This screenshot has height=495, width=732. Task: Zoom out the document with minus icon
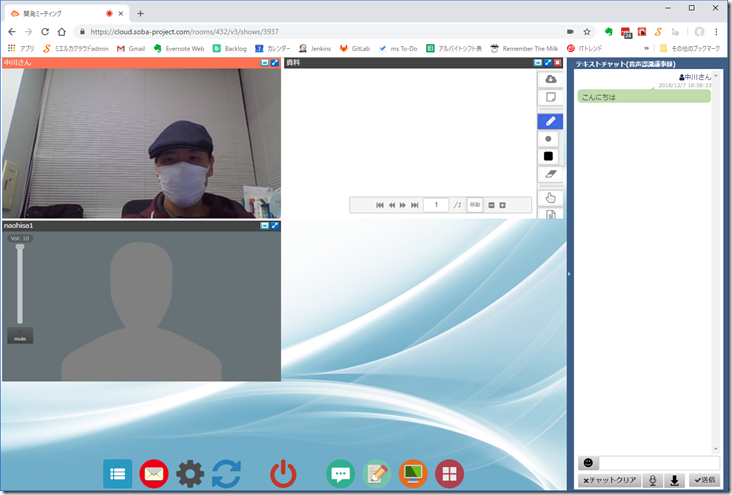coord(491,205)
